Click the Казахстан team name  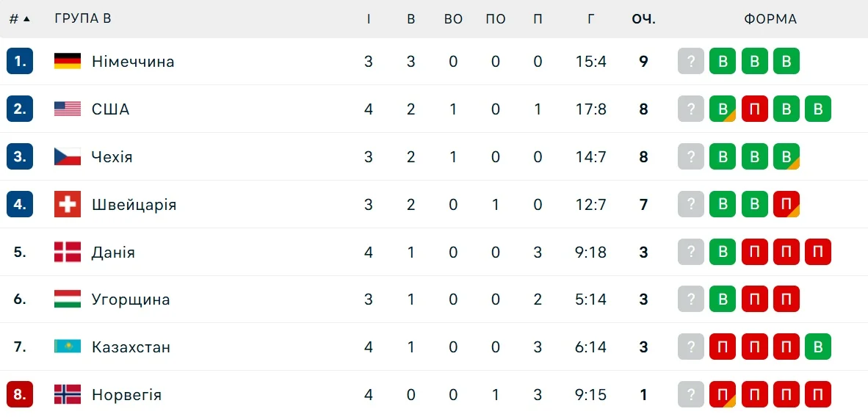click(x=131, y=347)
